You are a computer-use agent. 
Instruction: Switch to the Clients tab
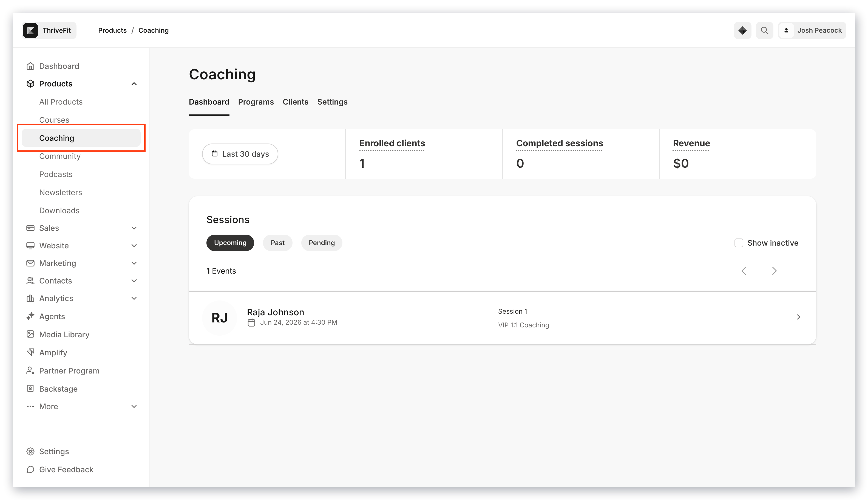(x=295, y=102)
